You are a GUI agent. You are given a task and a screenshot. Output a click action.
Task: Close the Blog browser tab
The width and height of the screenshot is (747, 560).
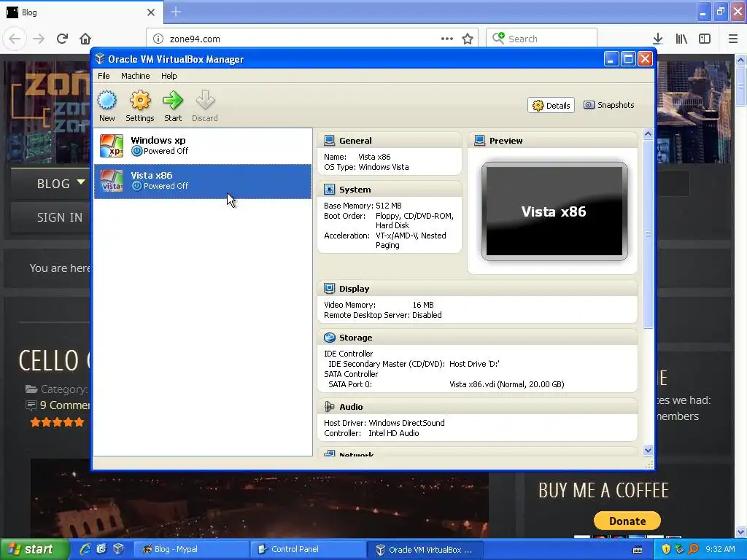point(151,12)
